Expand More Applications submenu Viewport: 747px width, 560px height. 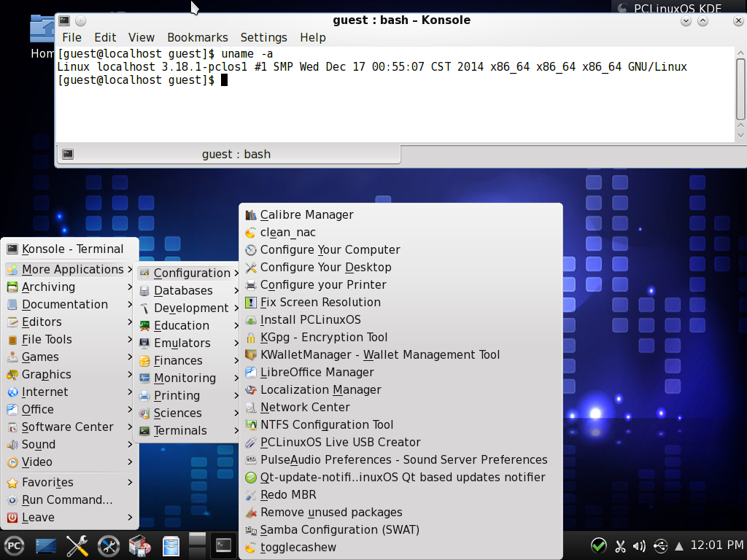pos(70,270)
